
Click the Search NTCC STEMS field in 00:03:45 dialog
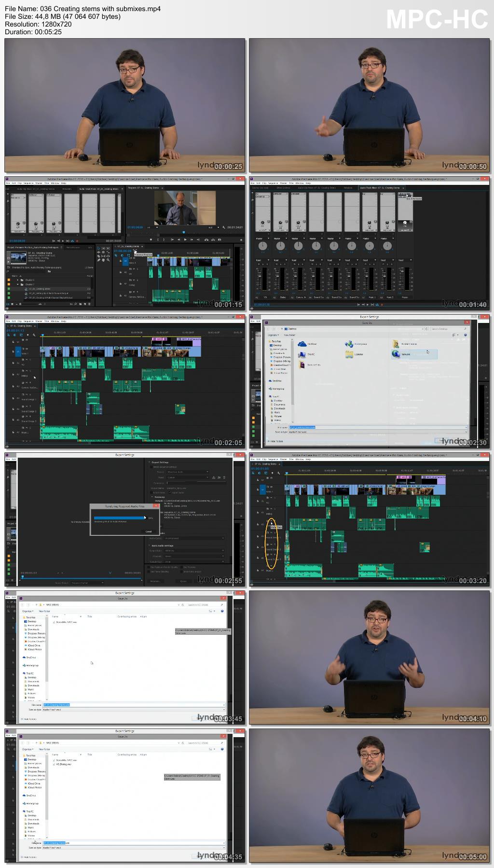pos(206,605)
